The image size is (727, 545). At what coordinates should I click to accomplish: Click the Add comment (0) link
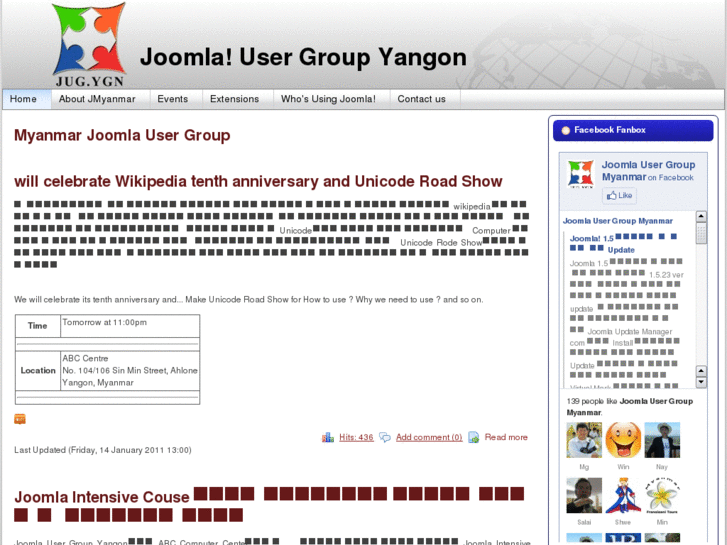click(x=429, y=437)
